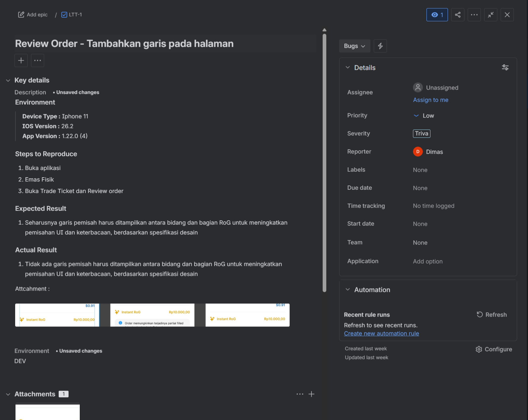Collapse the Key details section
The height and width of the screenshot is (420, 528).
(x=8, y=80)
